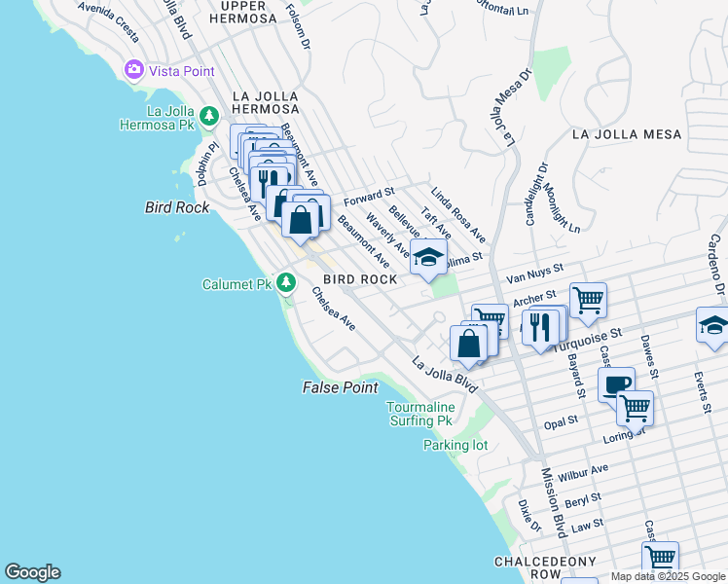Click the Waverly Ave label
The image size is (728, 584).
tap(387, 235)
